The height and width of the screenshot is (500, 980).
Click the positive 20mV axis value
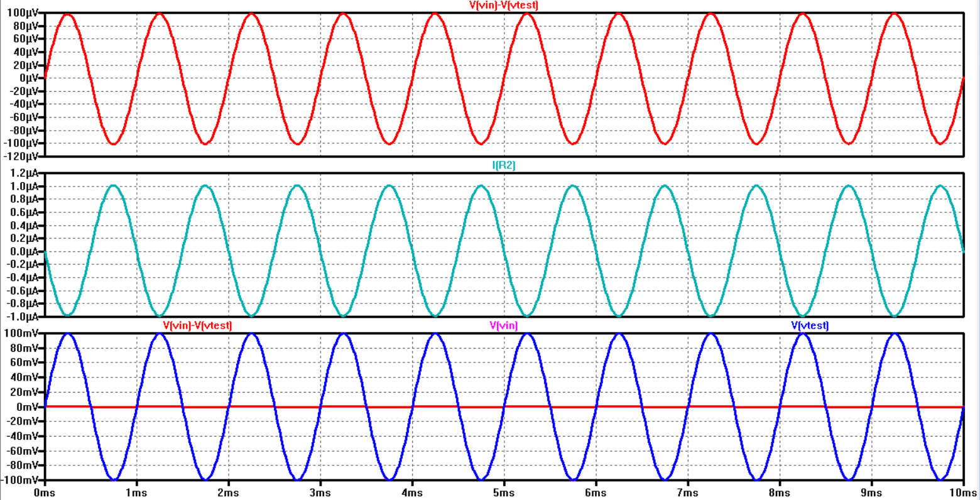[25, 393]
